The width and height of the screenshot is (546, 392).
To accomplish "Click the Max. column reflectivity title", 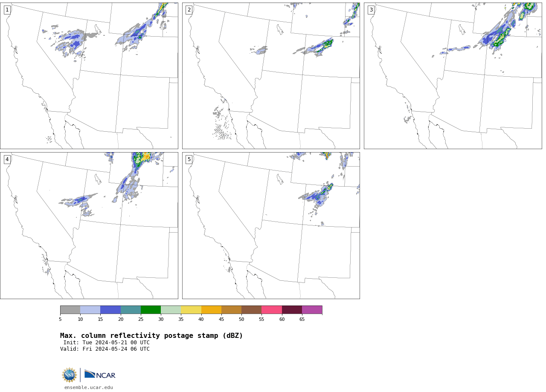I will click(151, 336).
